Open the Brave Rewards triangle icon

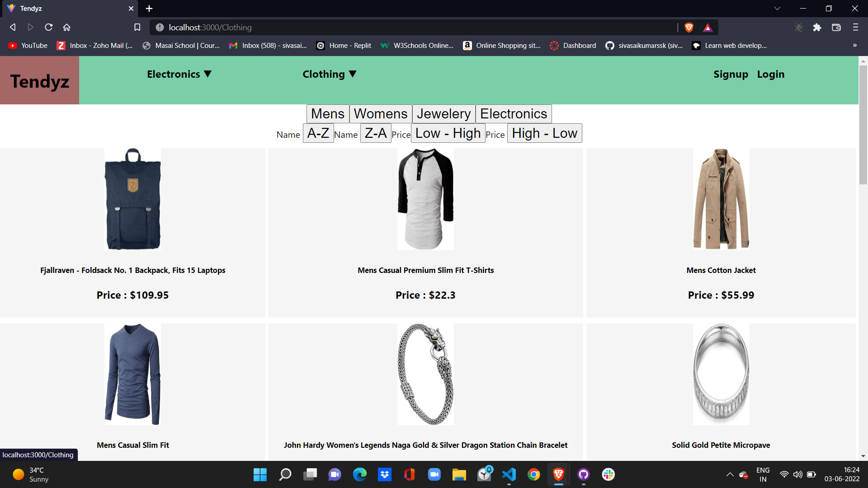coord(708,28)
